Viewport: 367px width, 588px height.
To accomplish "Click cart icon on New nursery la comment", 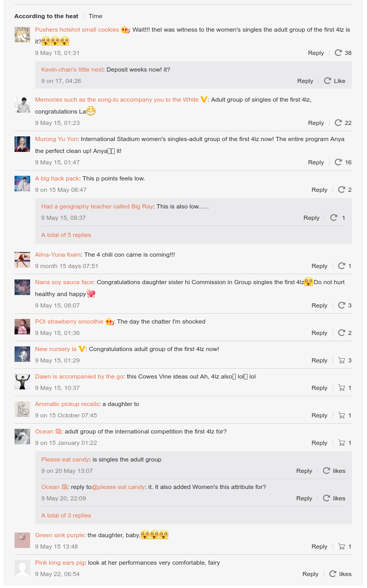I will [x=342, y=360].
